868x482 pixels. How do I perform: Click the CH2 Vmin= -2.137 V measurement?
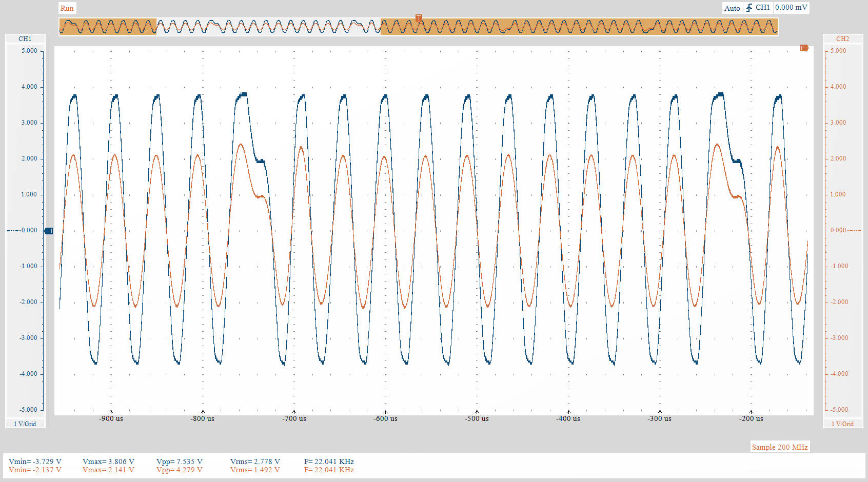[35, 470]
